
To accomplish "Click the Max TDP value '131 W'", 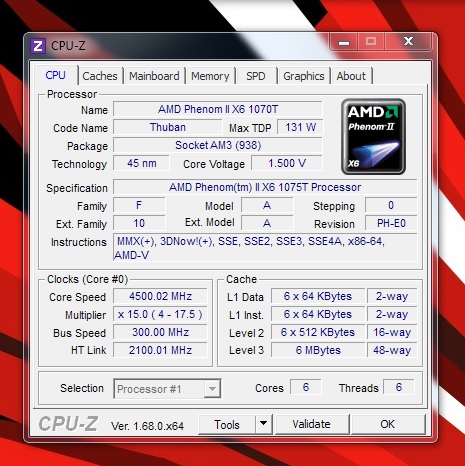I will (300, 127).
